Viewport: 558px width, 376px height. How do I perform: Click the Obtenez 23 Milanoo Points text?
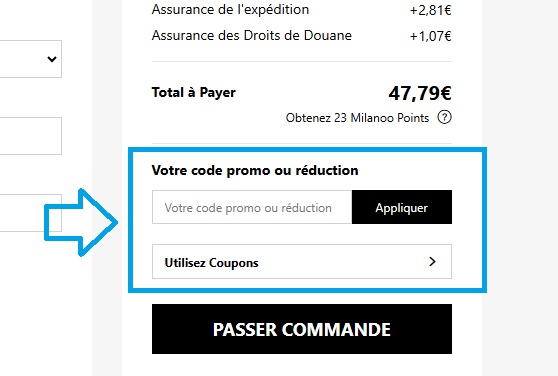[357, 118]
